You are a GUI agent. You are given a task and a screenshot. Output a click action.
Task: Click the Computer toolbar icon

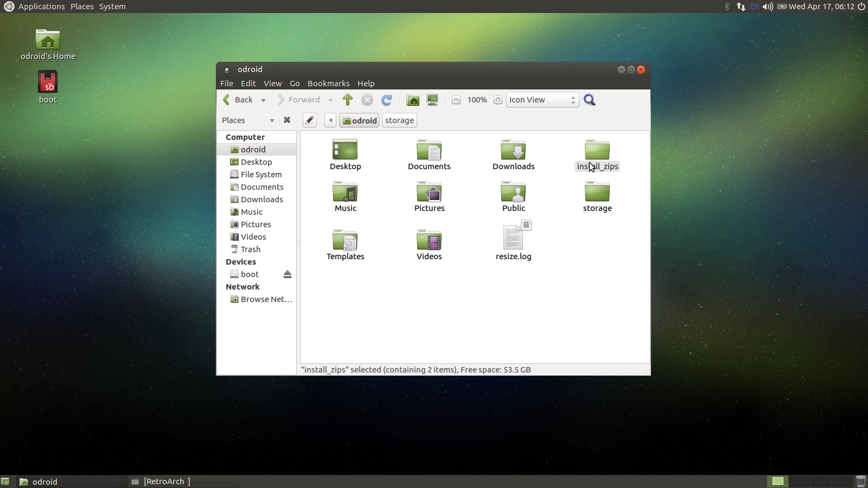point(432,100)
